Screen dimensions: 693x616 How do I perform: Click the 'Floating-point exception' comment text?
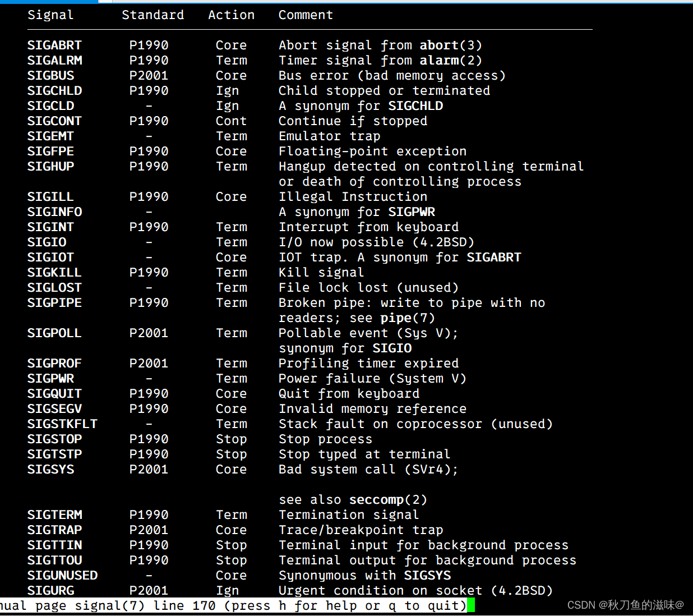pyautogui.click(x=372, y=151)
